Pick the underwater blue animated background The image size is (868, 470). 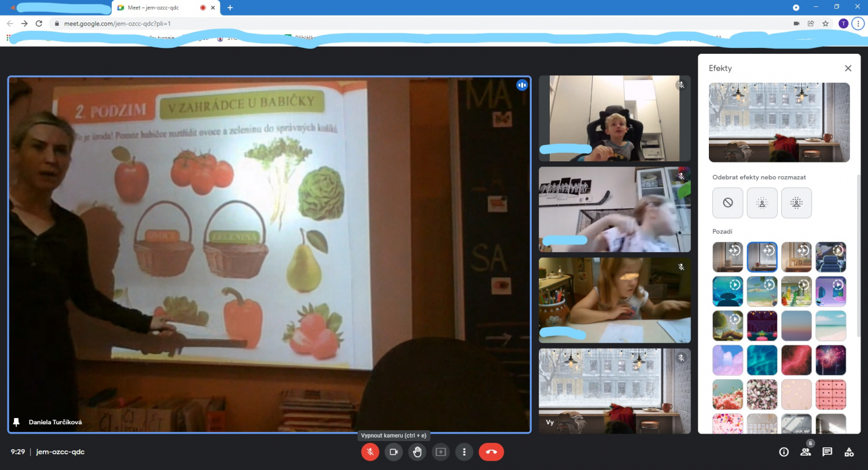[x=728, y=291]
